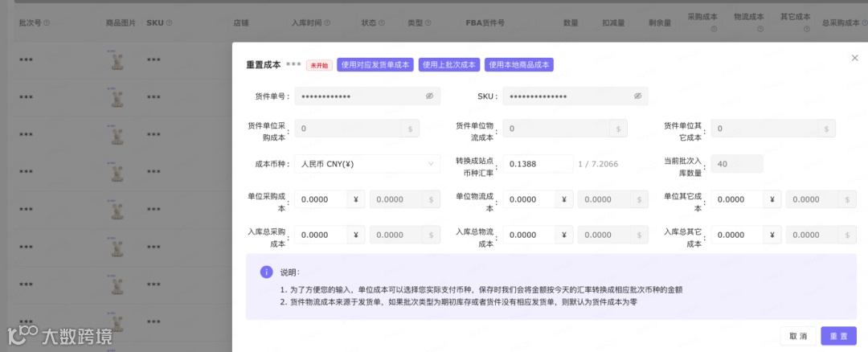Open the 成本币种 currency dropdown
The image size is (868, 352).
pos(367,164)
